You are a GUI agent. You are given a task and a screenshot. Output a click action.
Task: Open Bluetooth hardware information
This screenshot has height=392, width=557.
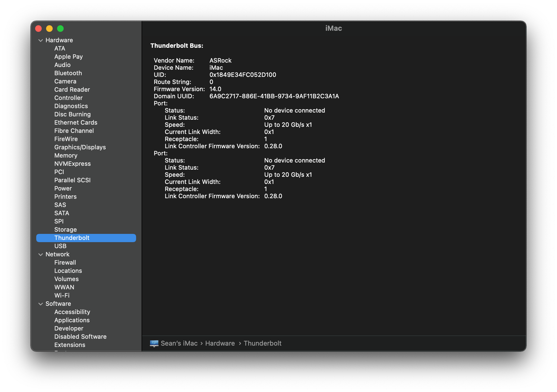tap(68, 73)
